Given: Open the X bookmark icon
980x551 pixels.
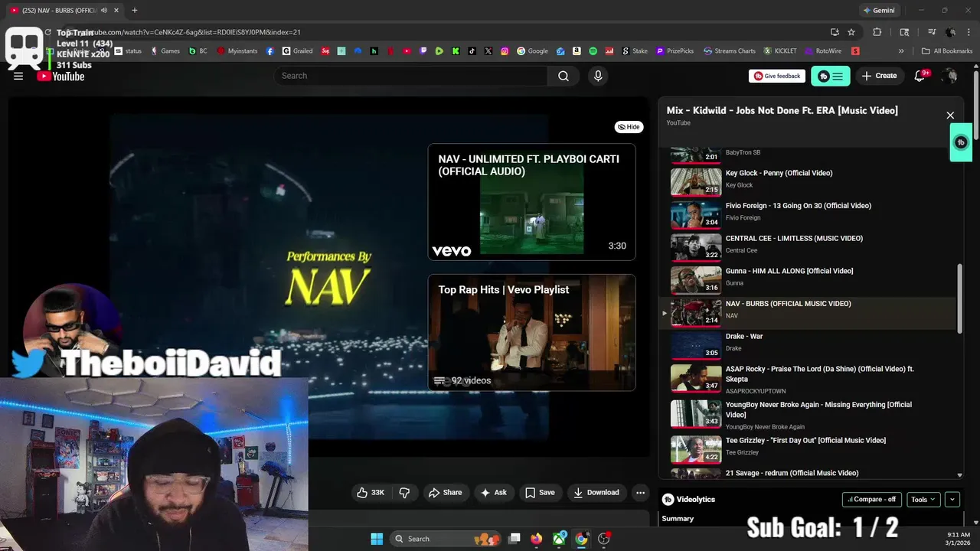Looking at the screenshot, I should [x=488, y=51].
